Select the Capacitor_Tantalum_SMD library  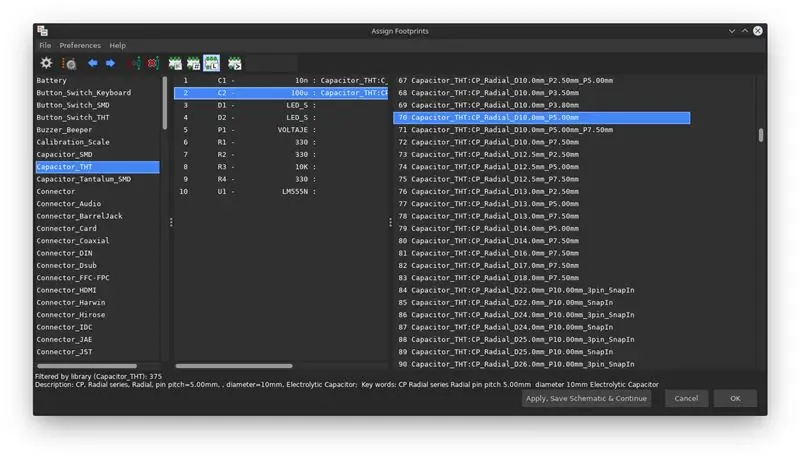click(x=97, y=179)
